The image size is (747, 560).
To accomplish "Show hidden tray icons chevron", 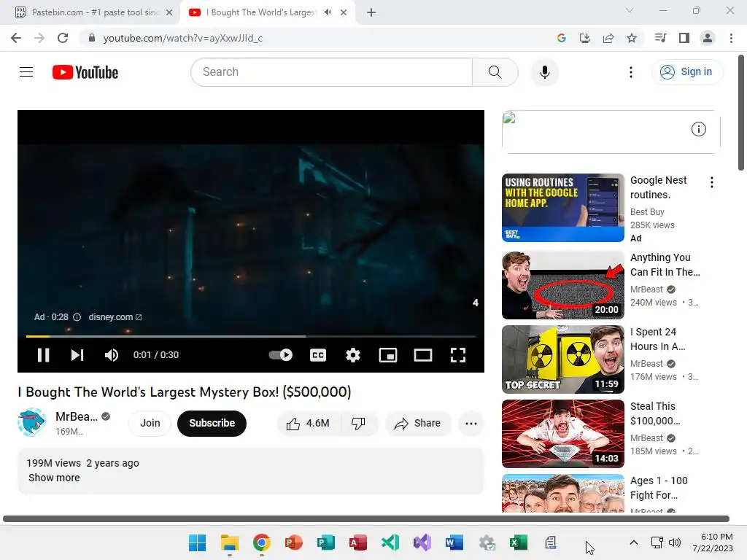I will point(634,542).
